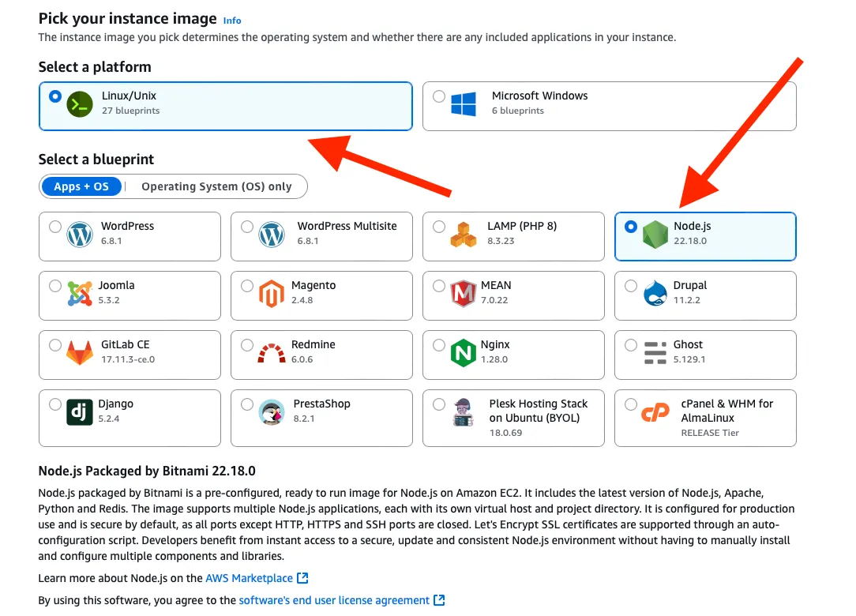Choose the Drupal blueprint radio button
The height and width of the screenshot is (616, 856).
point(630,286)
